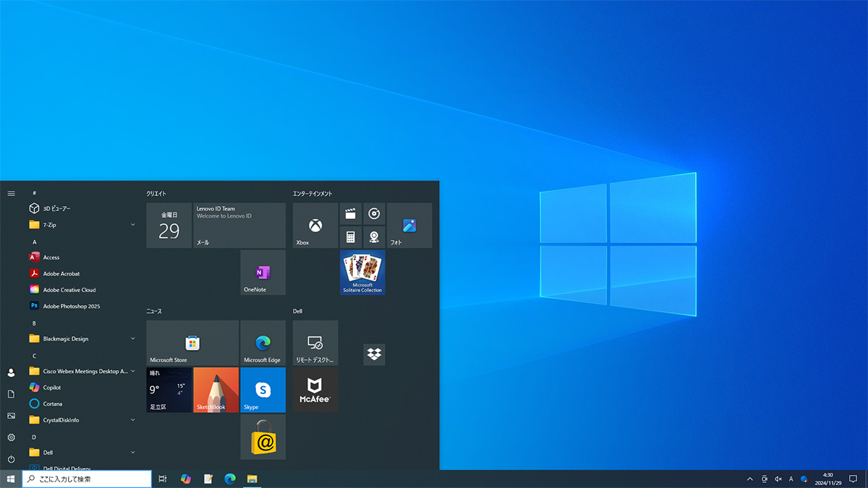Screen dimensions: 868x488
Task: Launch Copilot from the app list
Action: [81, 388]
